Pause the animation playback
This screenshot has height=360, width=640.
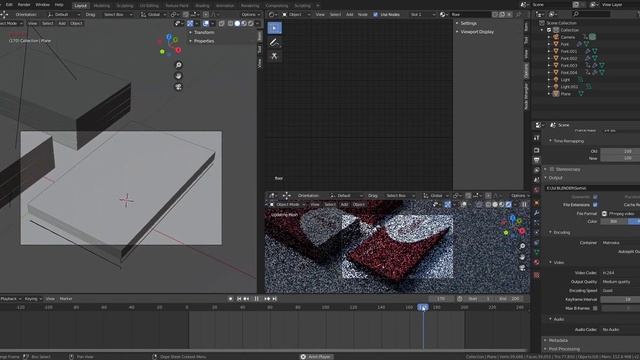pos(256,299)
